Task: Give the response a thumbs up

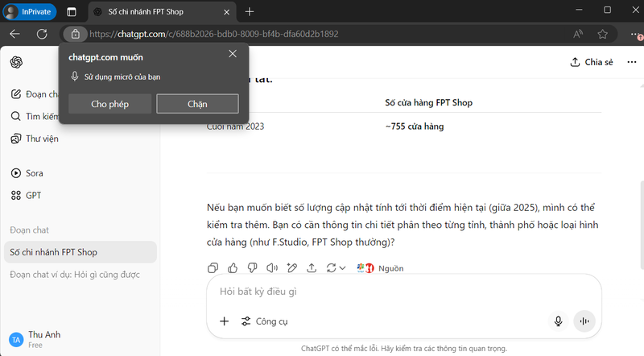Action: coord(233,268)
